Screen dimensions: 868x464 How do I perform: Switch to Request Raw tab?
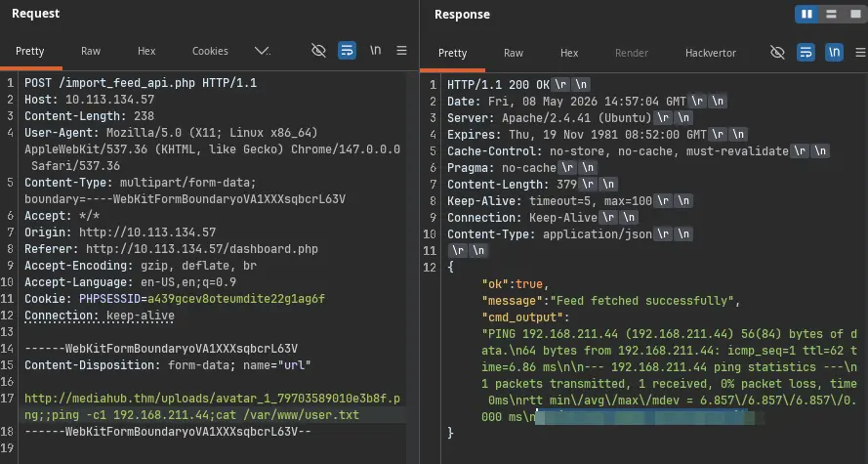coord(91,51)
